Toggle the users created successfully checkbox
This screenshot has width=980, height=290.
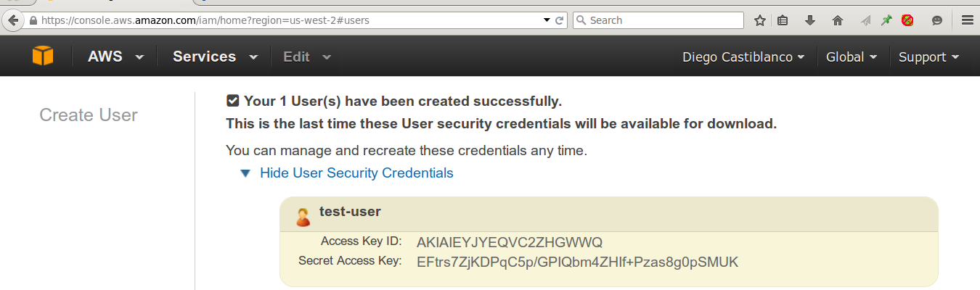click(x=233, y=101)
